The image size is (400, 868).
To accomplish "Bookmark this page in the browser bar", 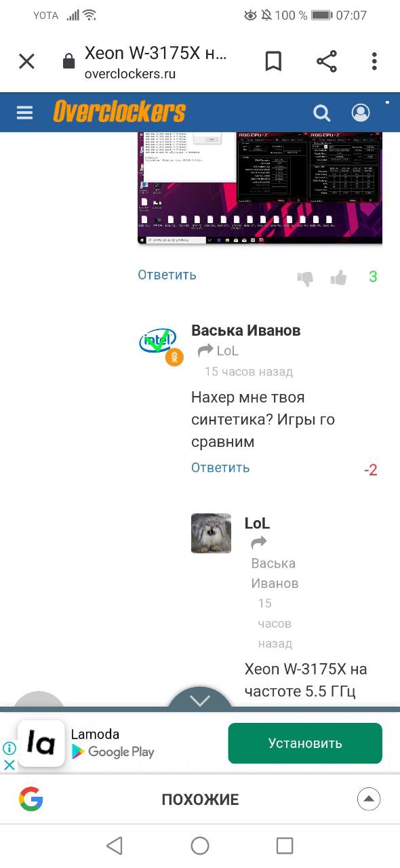I will coord(273,62).
